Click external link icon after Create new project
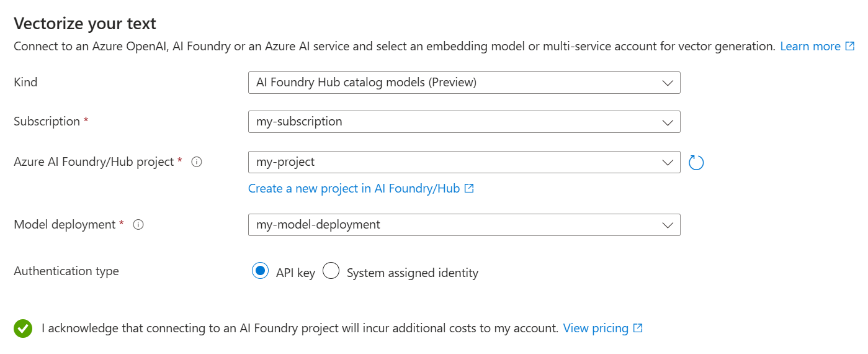The width and height of the screenshot is (868, 354). click(469, 188)
